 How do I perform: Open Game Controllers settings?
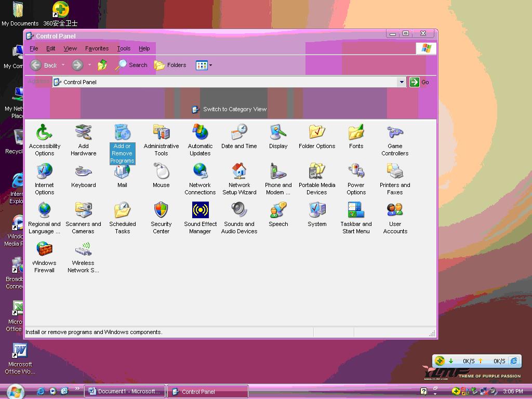(x=395, y=140)
